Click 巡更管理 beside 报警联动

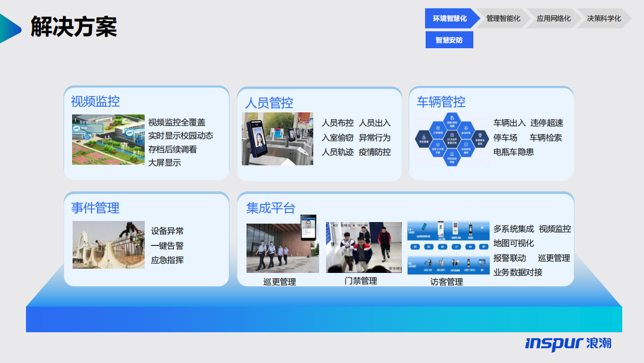[x=554, y=258]
